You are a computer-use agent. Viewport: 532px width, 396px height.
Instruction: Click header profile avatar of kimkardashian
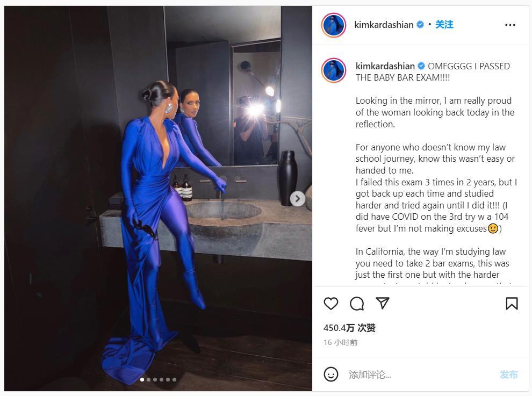(x=334, y=25)
